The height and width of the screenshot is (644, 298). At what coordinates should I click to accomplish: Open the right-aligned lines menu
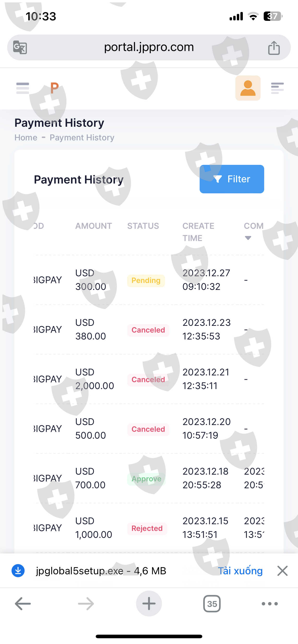click(x=277, y=88)
